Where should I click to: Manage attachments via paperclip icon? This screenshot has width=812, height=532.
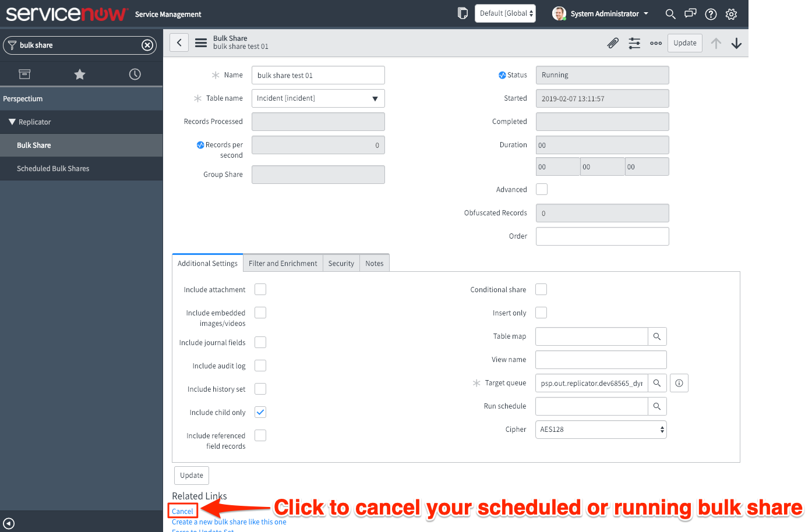(613, 43)
